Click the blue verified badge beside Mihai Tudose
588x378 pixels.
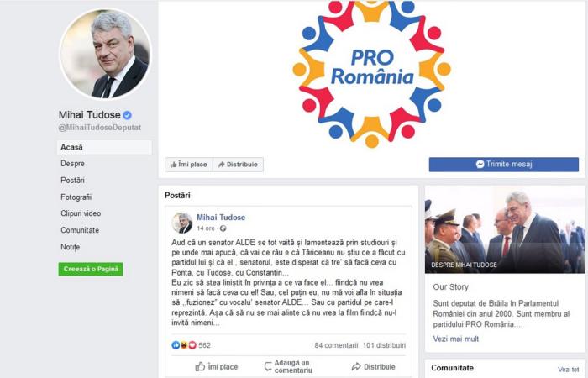click(127, 115)
